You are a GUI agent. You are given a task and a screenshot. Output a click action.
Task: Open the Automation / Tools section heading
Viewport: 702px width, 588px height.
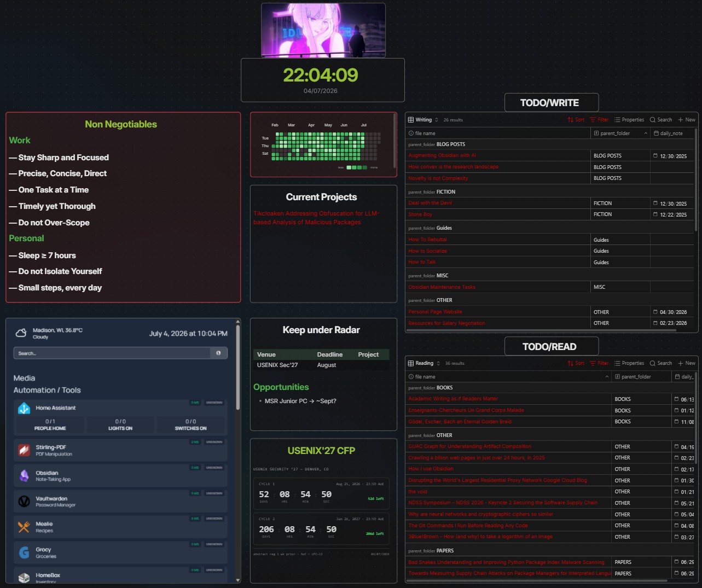click(x=47, y=390)
